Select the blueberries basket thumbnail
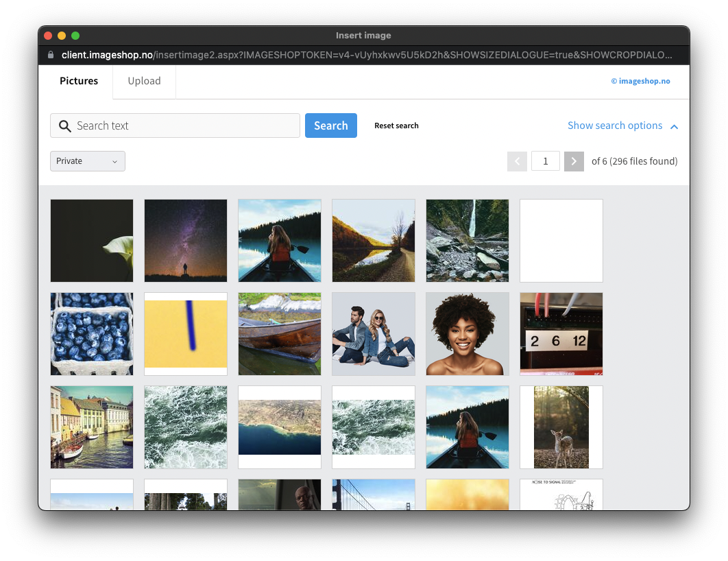This screenshot has width=728, height=561. click(92, 334)
